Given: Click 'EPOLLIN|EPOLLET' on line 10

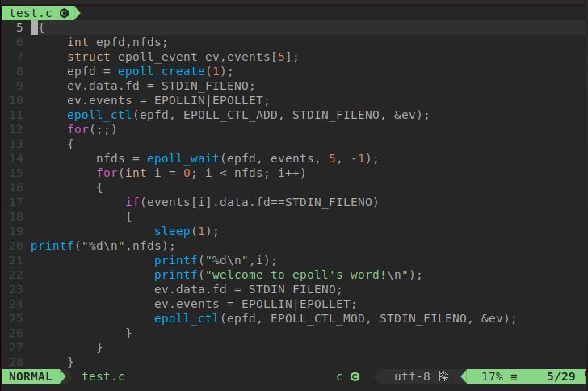Looking at the screenshot, I should click(208, 100).
